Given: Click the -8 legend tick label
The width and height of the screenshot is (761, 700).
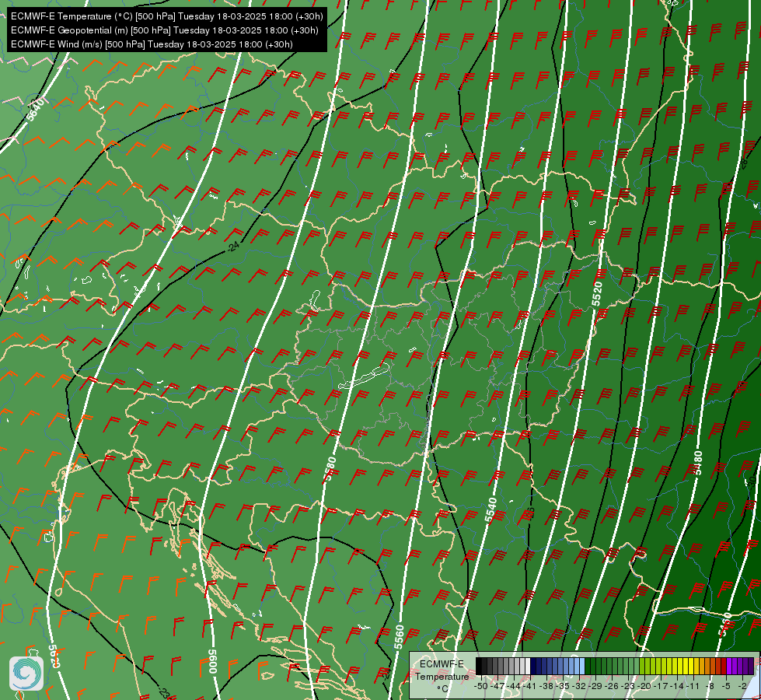Looking at the screenshot, I should 710,686.
